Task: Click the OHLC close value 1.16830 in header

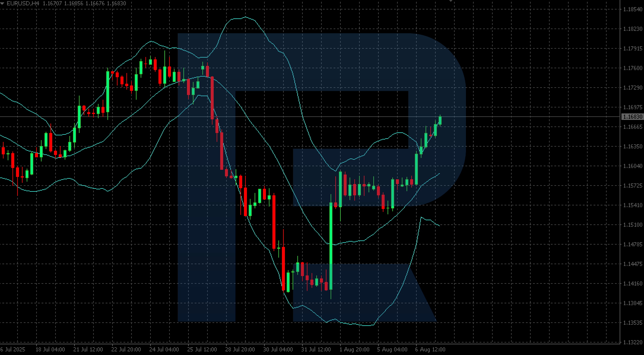Action: point(116,3)
